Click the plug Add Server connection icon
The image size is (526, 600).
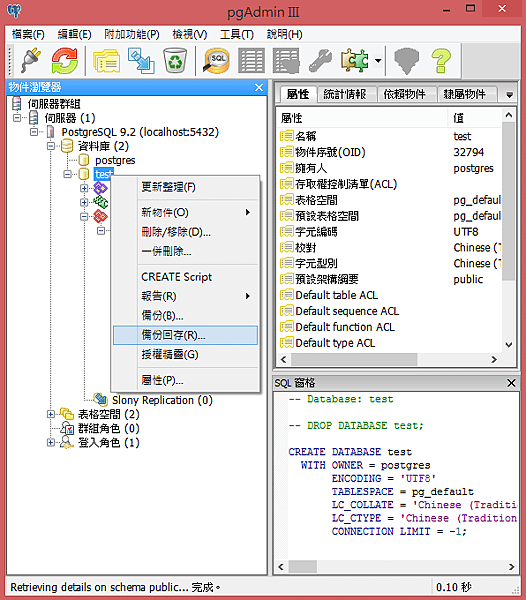pos(31,60)
